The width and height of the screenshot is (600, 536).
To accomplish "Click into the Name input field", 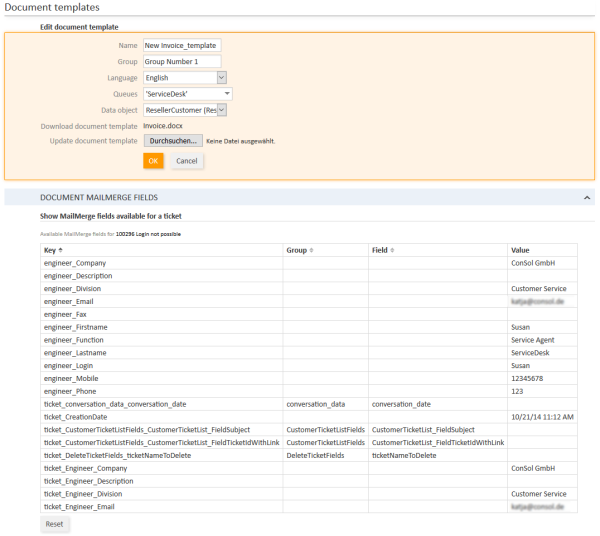I will click(x=181, y=45).
